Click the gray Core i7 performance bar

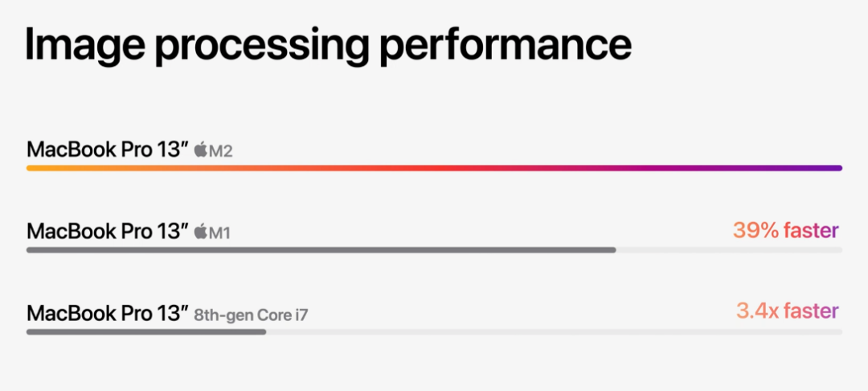coord(146,331)
